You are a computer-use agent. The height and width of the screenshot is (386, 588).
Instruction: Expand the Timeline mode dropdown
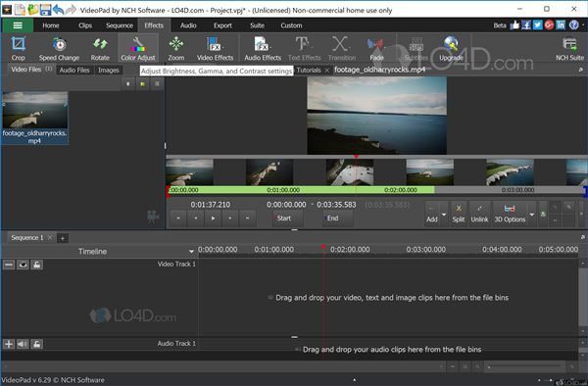(x=191, y=252)
